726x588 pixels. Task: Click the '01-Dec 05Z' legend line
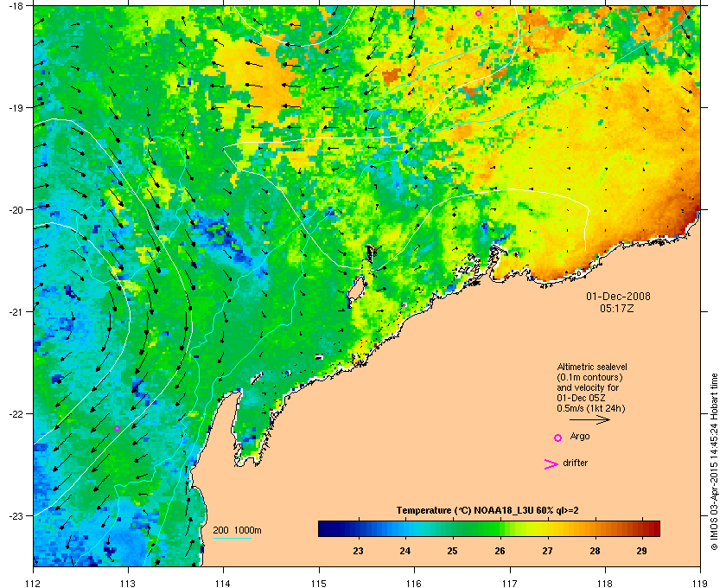(581, 398)
